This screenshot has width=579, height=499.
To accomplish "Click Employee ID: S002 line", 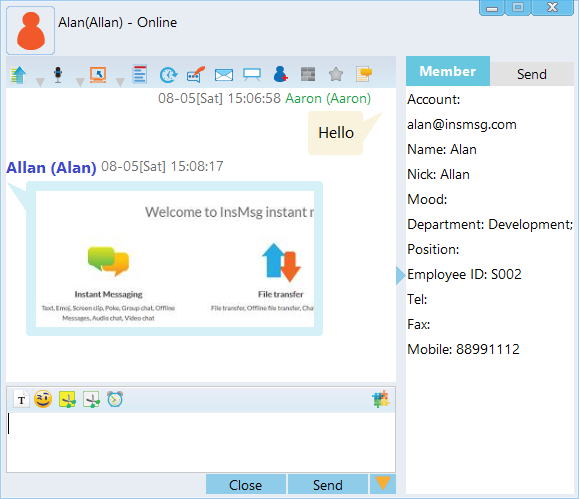I will coord(464,274).
